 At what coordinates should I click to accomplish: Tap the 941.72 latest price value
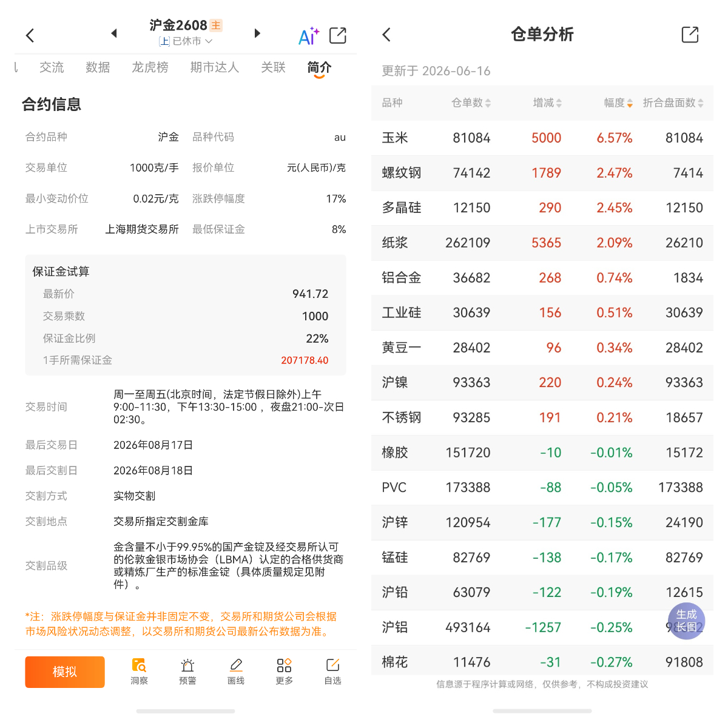coord(310,294)
